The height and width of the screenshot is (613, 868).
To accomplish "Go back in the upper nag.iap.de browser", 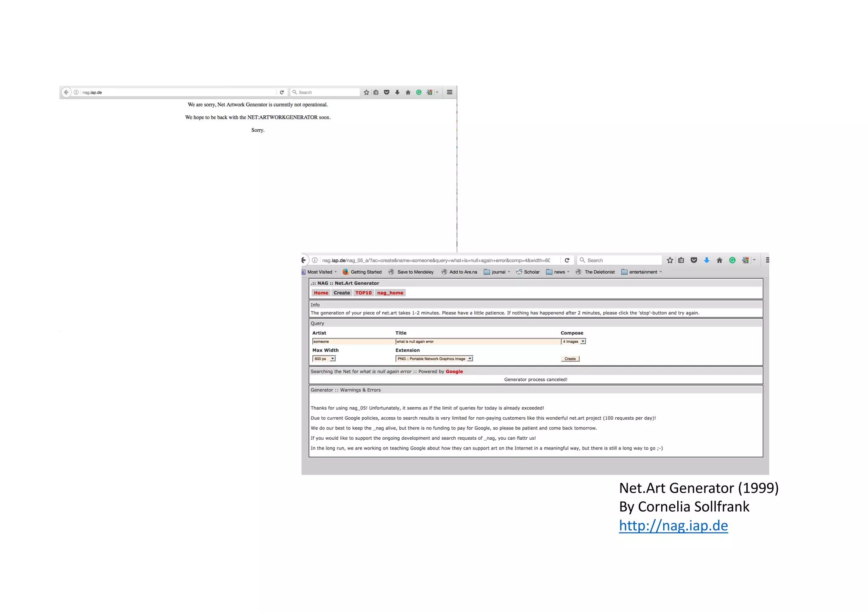I will coord(66,92).
